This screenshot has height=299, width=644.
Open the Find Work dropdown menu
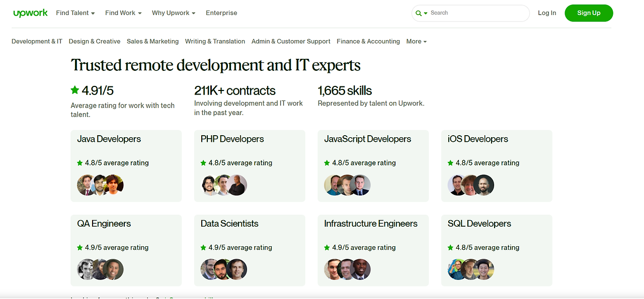click(123, 13)
